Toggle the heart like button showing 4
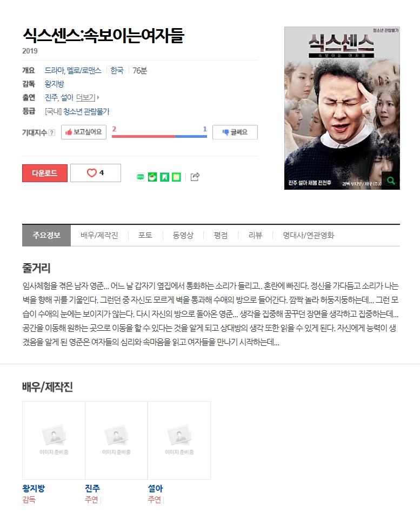The width and height of the screenshot is (420, 514). pos(96,173)
